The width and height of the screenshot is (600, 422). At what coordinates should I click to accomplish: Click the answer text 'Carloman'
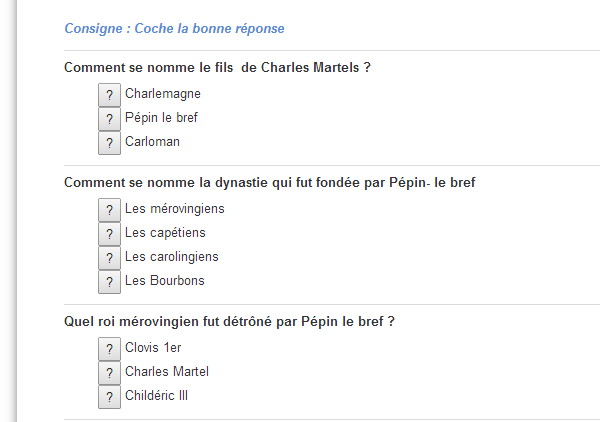(152, 142)
